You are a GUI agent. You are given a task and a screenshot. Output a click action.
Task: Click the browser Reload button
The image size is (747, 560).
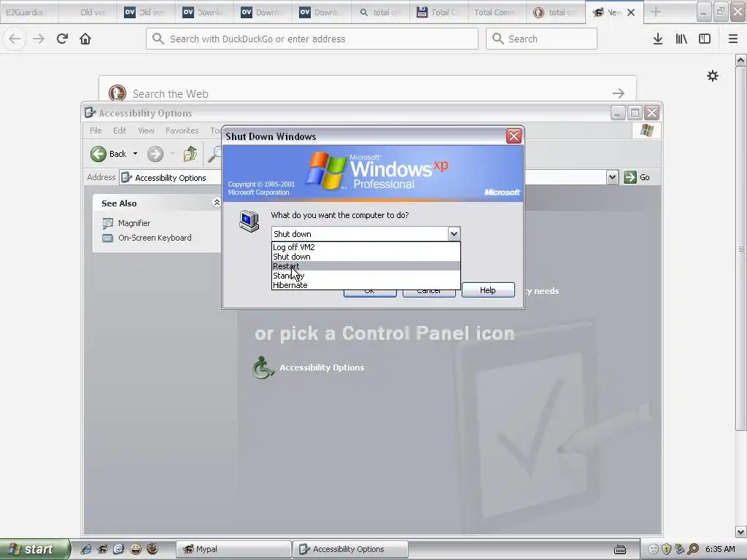point(62,39)
